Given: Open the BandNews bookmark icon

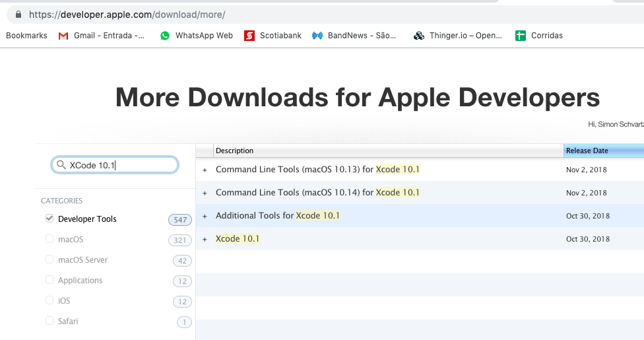Looking at the screenshot, I should (317, 36).
